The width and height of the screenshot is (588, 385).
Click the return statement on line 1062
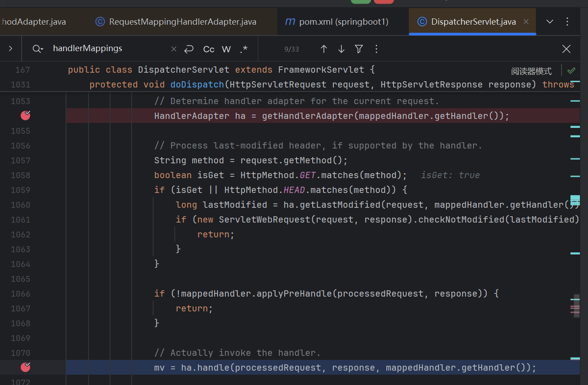point(216,234)
